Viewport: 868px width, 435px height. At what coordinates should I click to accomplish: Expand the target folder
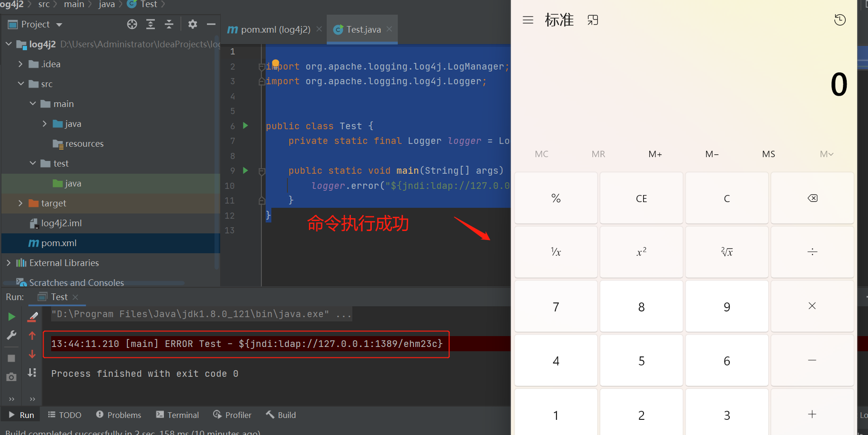[20, 203]
